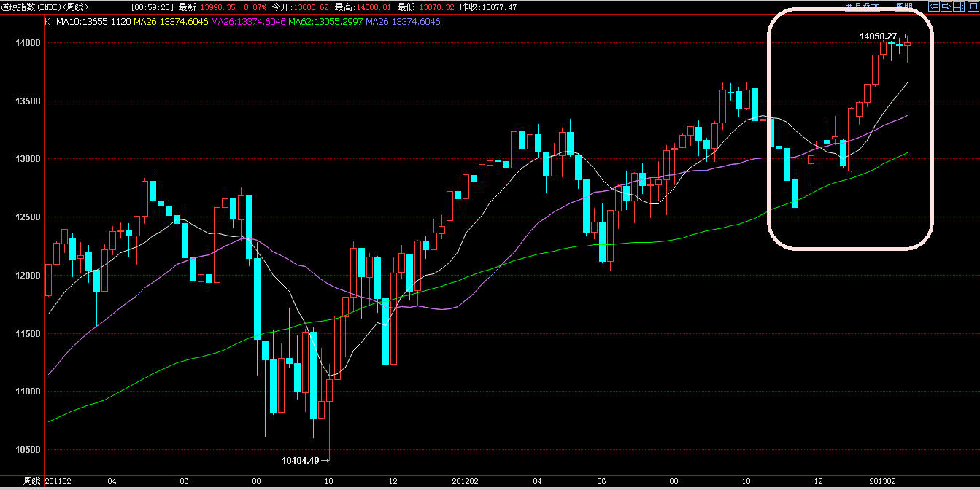Select the 周线 label at bottom left
The height and width of the screenshot is (490, 980).
31,482
